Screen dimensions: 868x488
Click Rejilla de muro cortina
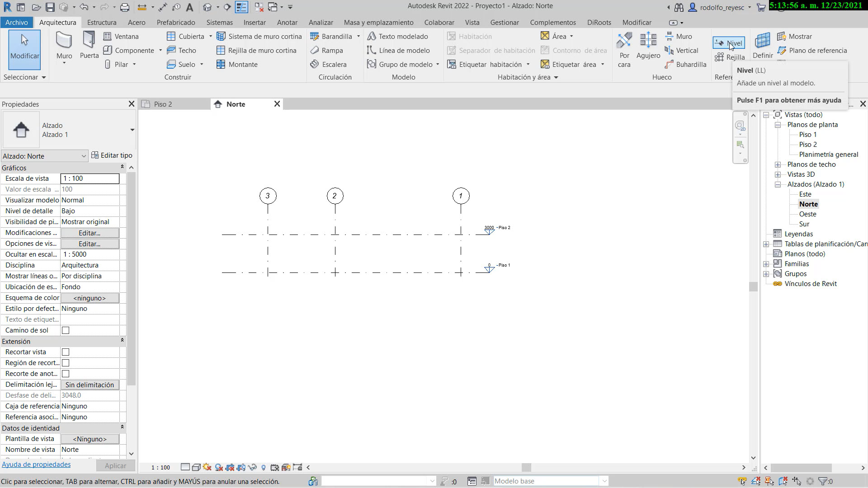(256, 50)
